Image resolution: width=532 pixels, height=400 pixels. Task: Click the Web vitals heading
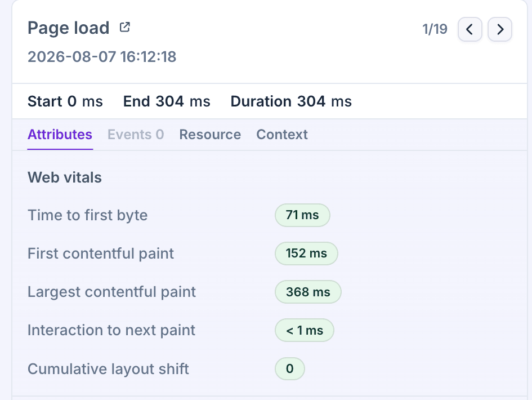pyautogui.click(x=65, y=177)
